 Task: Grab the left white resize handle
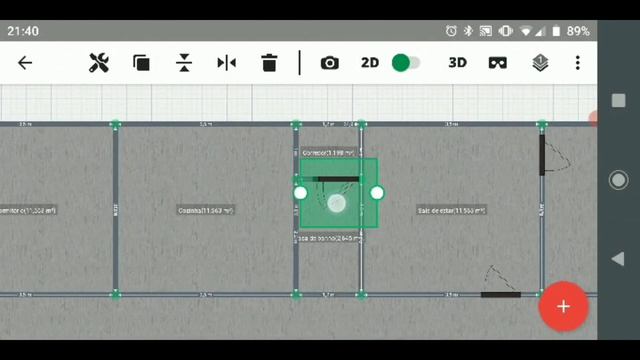point(300,193)
